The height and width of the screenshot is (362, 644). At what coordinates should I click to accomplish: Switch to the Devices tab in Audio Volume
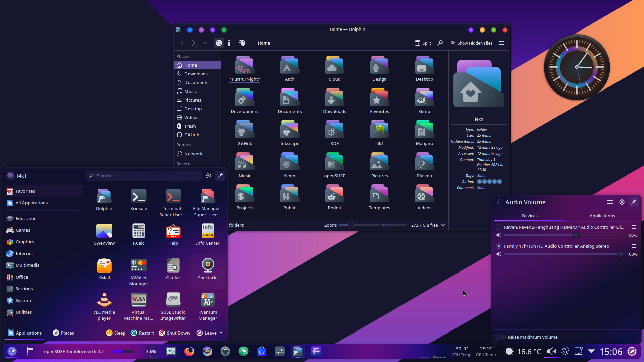(x=530, y=216)
